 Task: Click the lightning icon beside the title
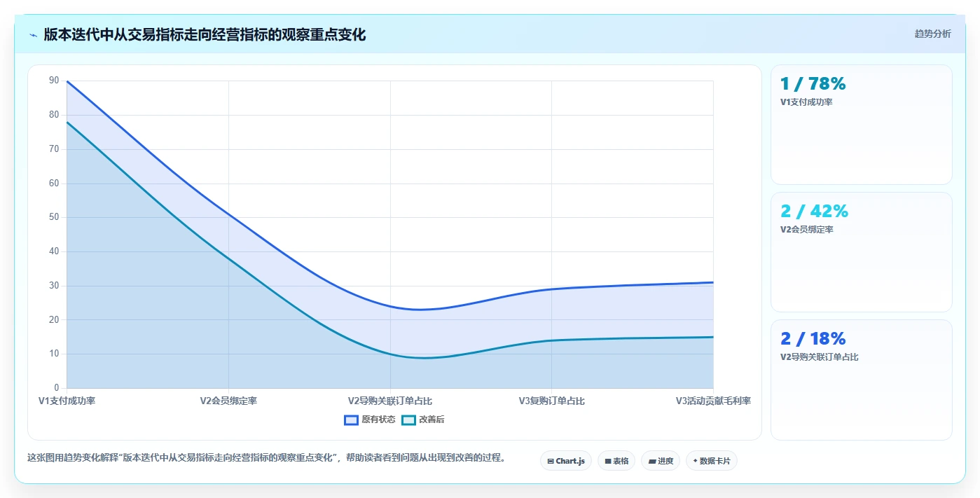[33, 34]
